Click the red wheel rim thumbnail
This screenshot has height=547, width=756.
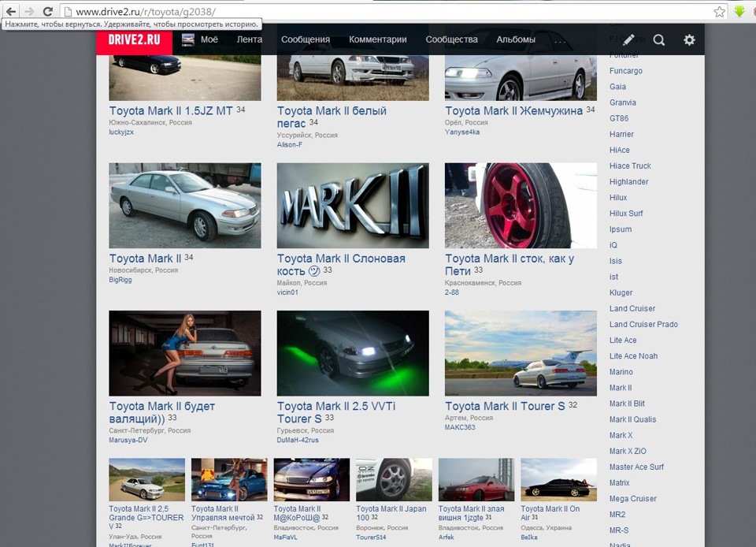pyautogui.click(x=521, y=206)
